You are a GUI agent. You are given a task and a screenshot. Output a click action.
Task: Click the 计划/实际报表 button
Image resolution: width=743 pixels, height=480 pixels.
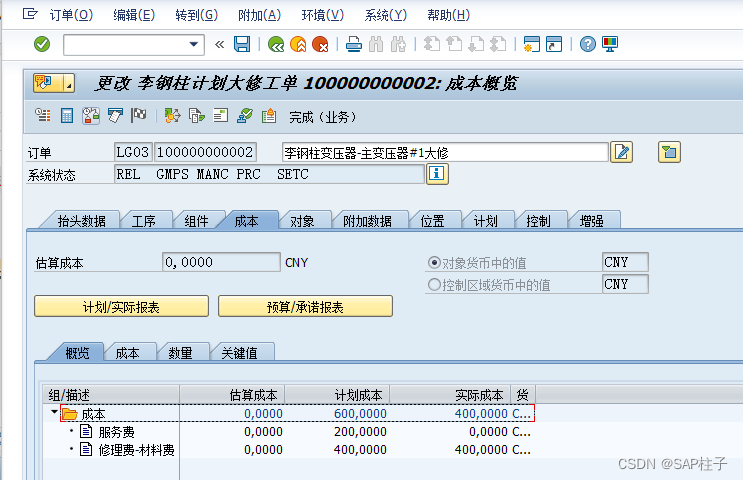coord(121,307)
